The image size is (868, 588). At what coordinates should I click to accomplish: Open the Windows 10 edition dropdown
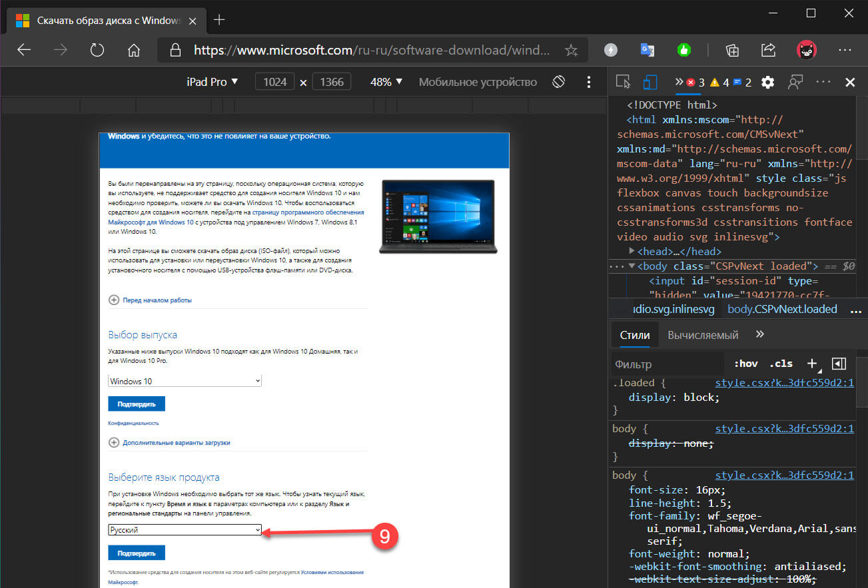(185, 381)
